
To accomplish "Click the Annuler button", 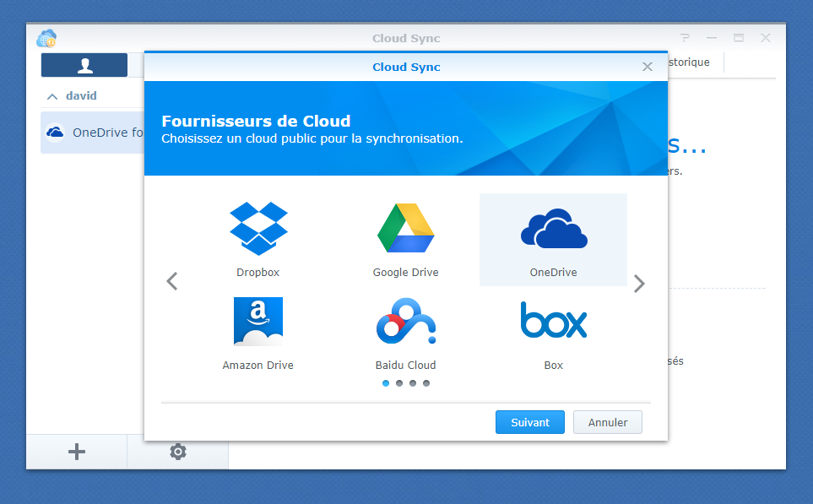I will pyautogui.click(x=608, y=422).
